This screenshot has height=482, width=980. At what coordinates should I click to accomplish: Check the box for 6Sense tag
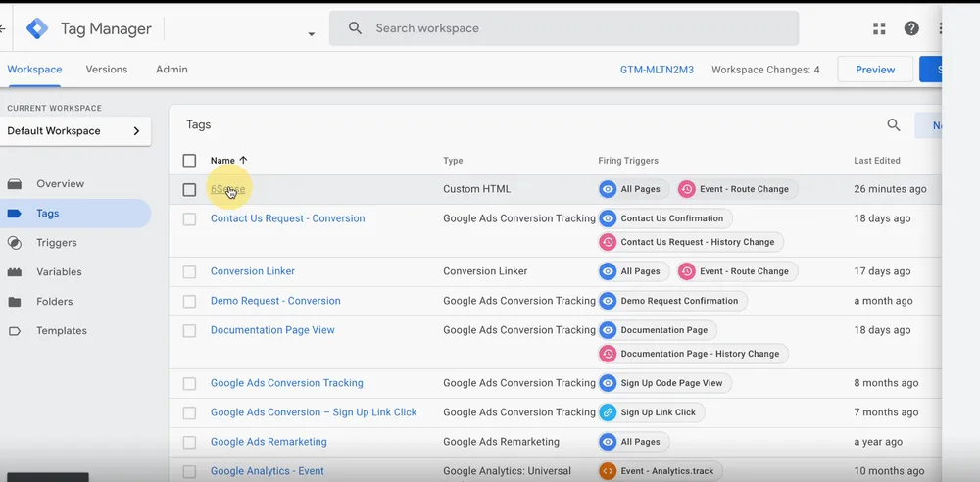point(189,190)
